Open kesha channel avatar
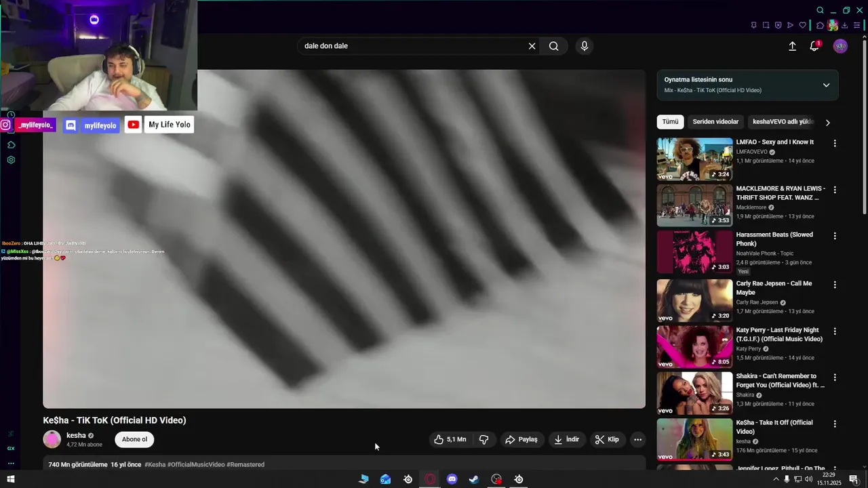The width and height of the screenshot is (868, 488). pyautogui.click(x=52, y=439)
